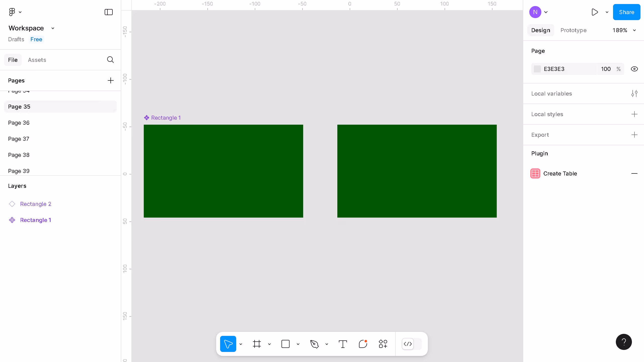Select the Frame tool in toolbar
The width and height of the screenshot is (644, 362).
[x=257, y=344]
